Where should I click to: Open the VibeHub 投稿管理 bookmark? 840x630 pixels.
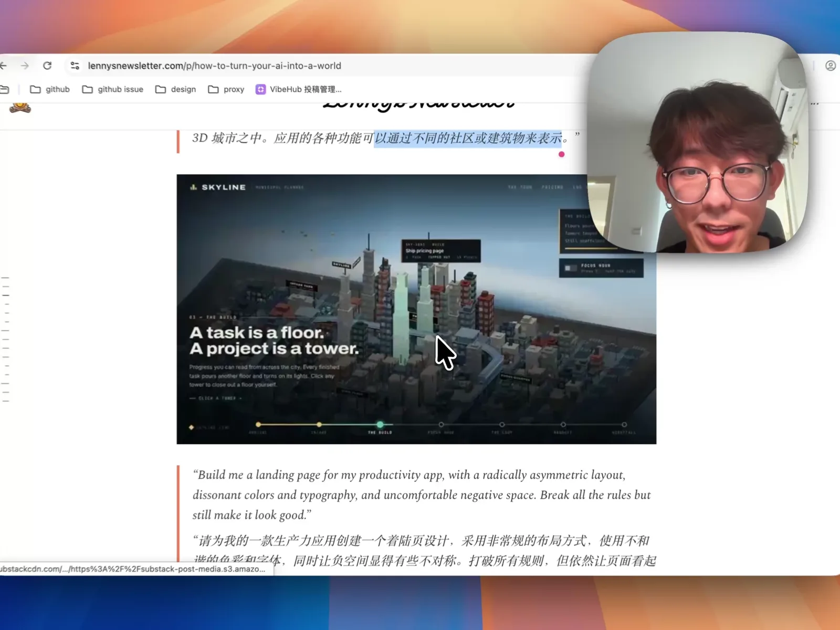pyautogui.click(x=298, y=89)
